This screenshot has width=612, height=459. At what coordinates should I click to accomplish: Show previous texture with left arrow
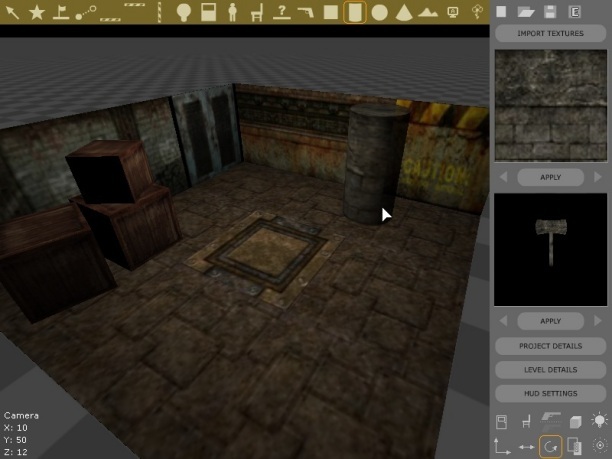(x=503, y=177)
